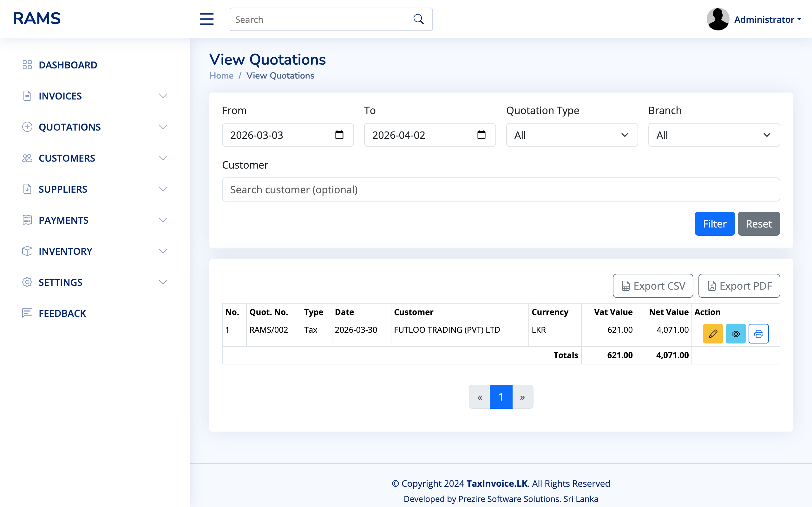
Task: Click the yellow pencil edit icon for RAMS/002
Action: tap(713, 334)
